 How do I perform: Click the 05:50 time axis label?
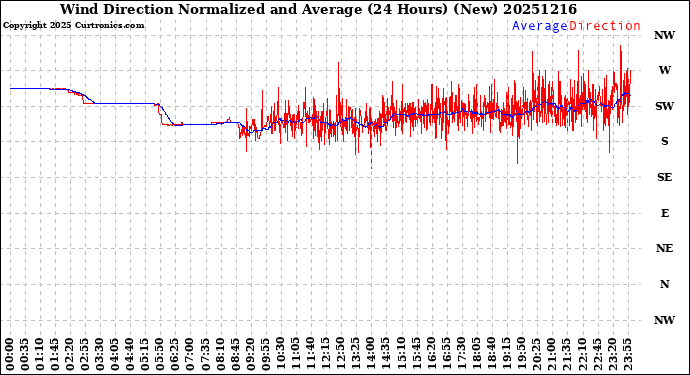[x=160, y=355]
